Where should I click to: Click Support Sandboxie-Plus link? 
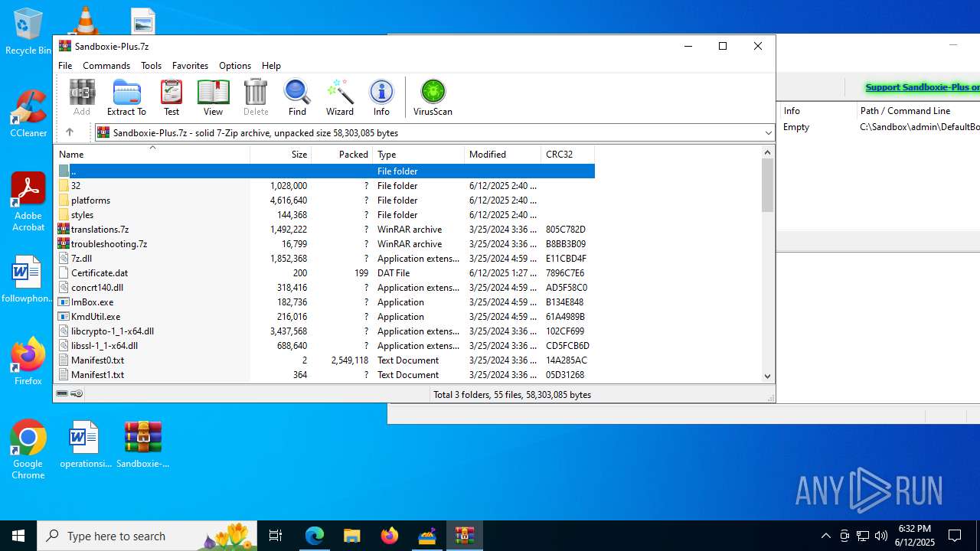(x=922, y=87)
